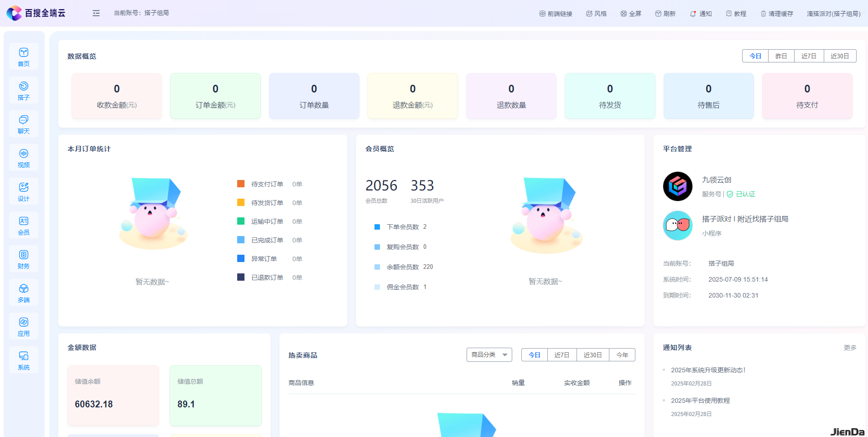Viewport: 868px width, 437px height.
Task: Refresh the page with the 刷新 icon
Action: 665,13
